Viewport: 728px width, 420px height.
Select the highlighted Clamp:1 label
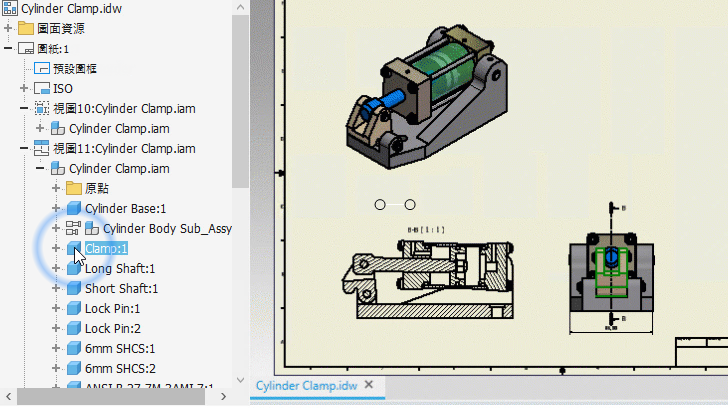(x=106, y=248)
